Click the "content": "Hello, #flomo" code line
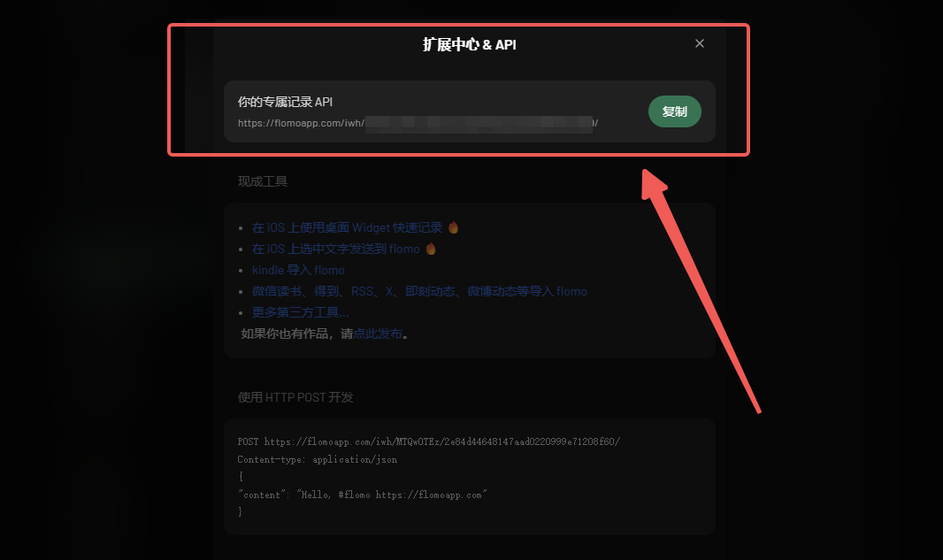The image size is (943, 560). pos(363,495)
